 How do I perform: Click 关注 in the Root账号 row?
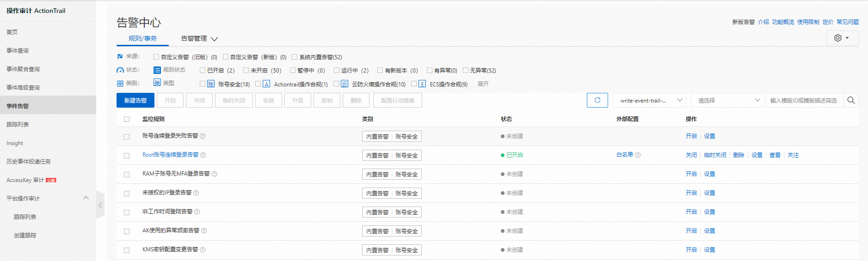tap(793, 155)
